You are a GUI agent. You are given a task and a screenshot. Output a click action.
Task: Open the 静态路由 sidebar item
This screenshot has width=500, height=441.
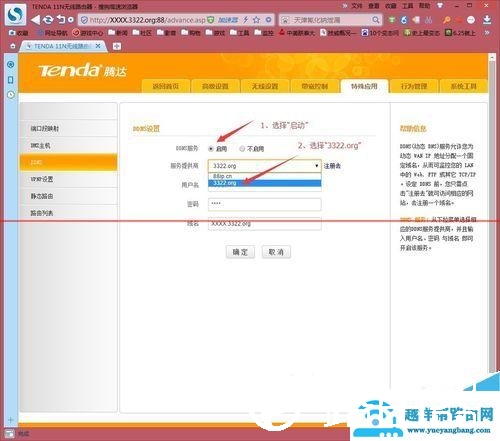(x=69, y=196)
